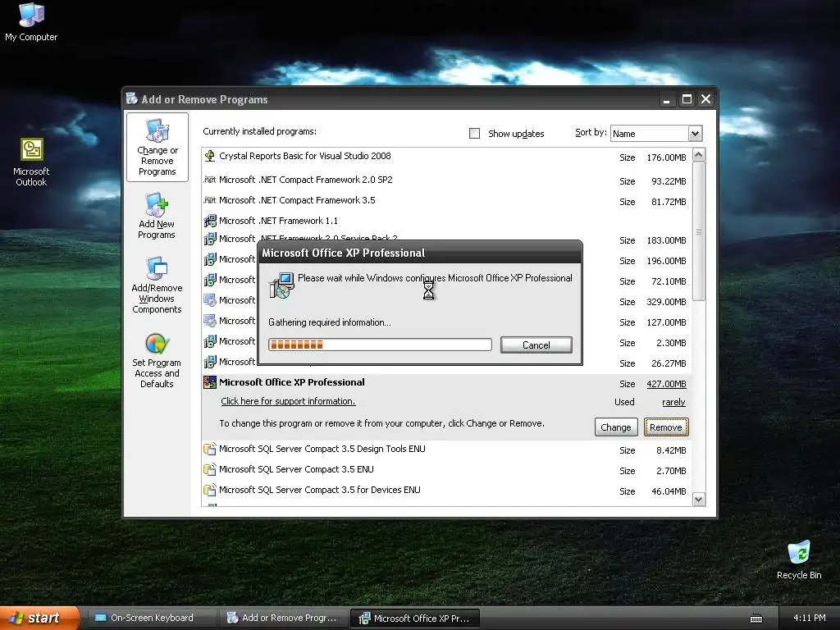Open the Sort by Name dropdown
The height and width of the screenshot is (630, 840).
coord(694,134)
